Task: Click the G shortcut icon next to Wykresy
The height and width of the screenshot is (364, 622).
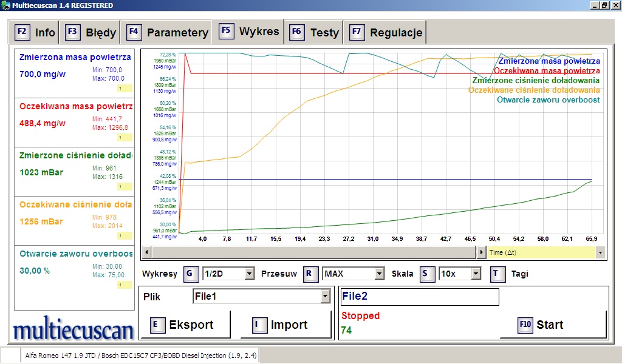Action: 191,274
